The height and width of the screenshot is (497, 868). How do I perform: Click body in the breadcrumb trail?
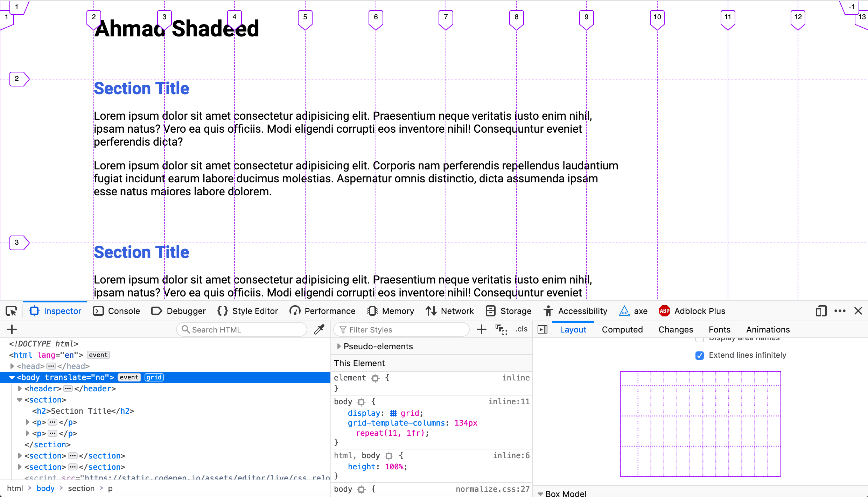[45, 488]
